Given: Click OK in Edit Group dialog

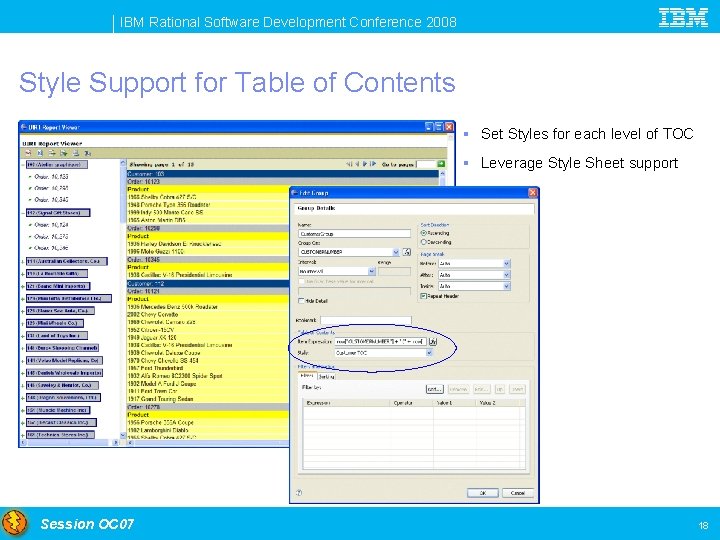Looking at the screenshot, I should coord(483,493).
